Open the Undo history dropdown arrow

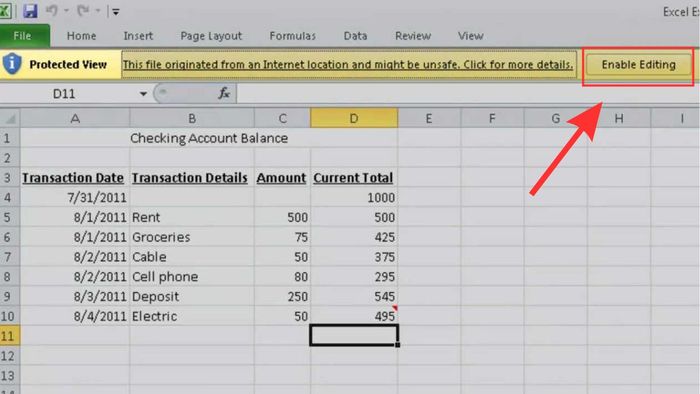pos(66,11)
